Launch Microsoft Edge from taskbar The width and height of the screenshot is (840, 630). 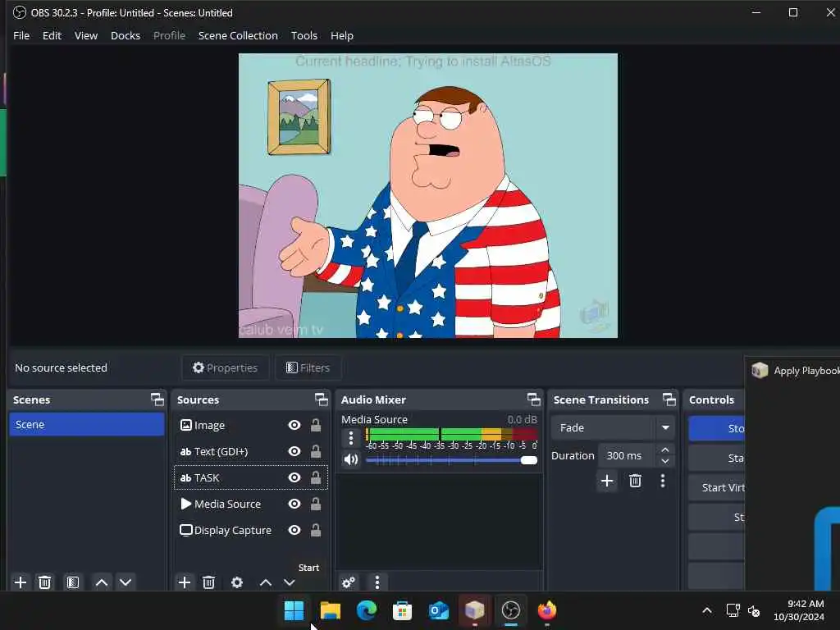367,610
